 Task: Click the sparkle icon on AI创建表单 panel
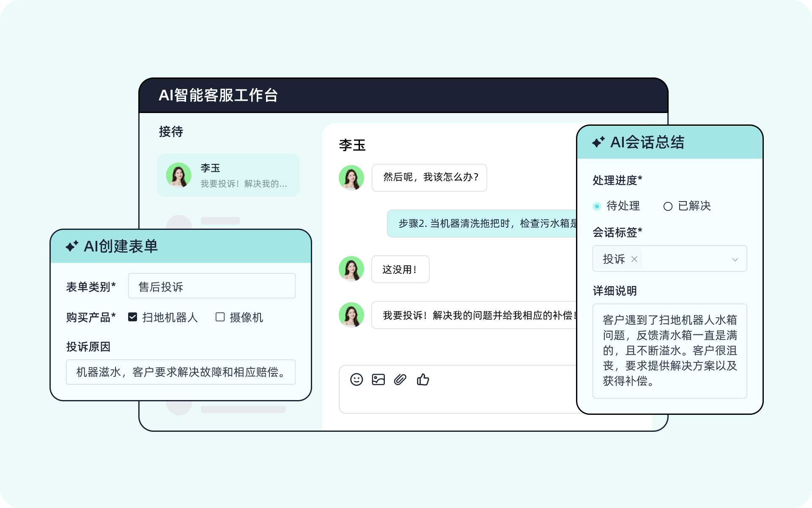tap(72, 245)
